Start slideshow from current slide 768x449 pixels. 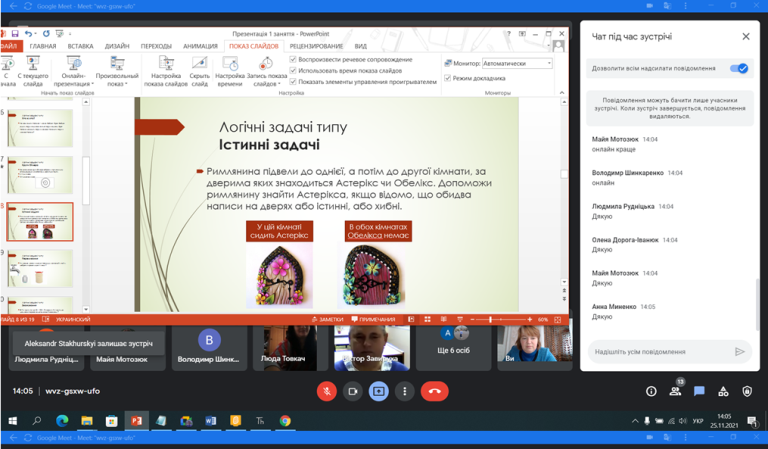click(x=33, y=71)
